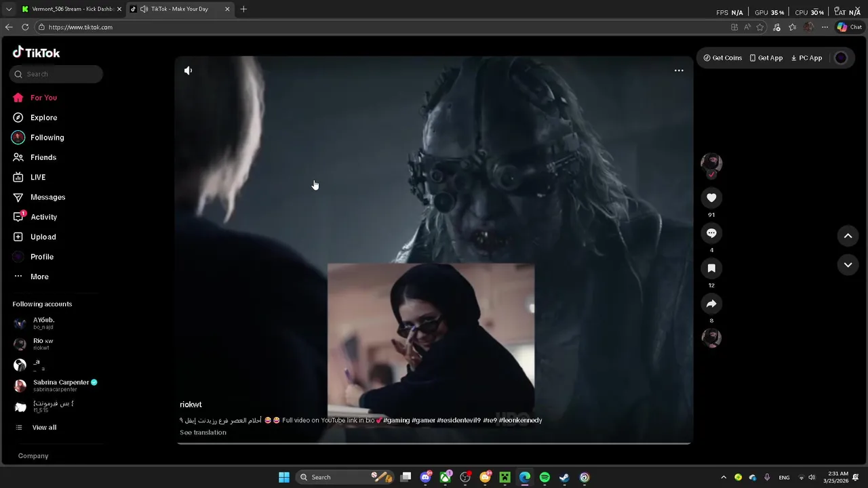Image resolution: width=868 pixels, height=488 pixels.
Task: Open the browser Settings and more menu
Action: coord(825,27)
